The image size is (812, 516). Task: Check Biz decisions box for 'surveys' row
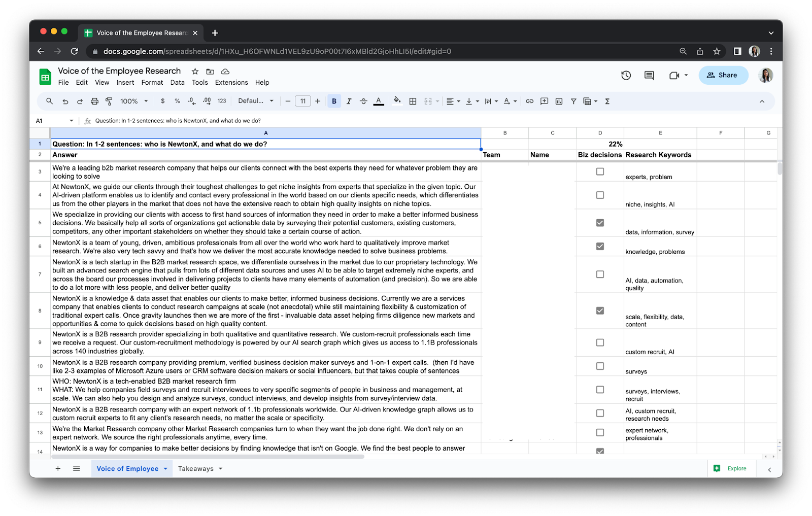[x=600, y=366]
